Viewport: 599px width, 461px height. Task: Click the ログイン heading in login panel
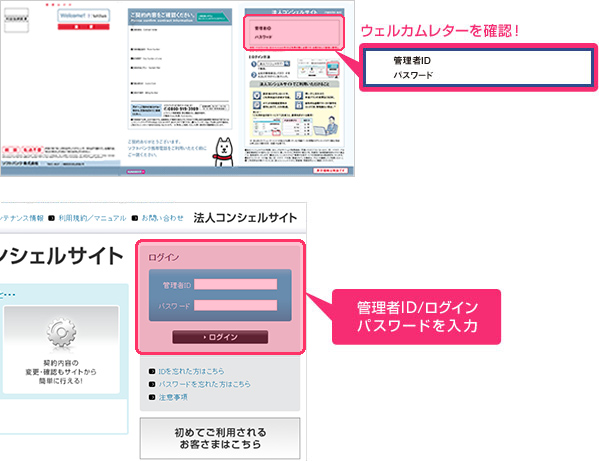click(x=164, y=257)
